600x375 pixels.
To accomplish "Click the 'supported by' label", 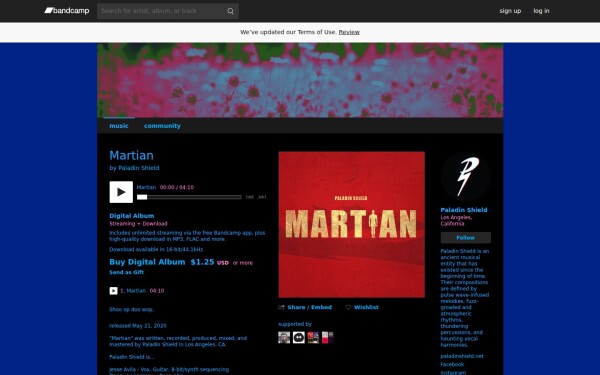I will (x=295, y=324).
